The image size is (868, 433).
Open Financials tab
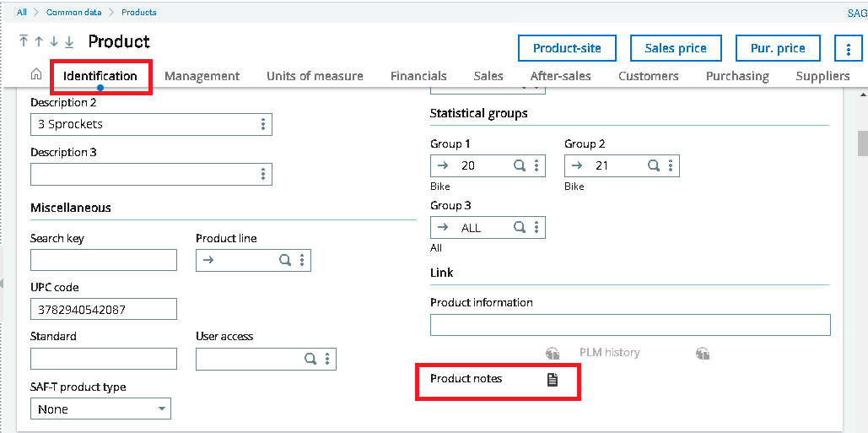point(418,76)
